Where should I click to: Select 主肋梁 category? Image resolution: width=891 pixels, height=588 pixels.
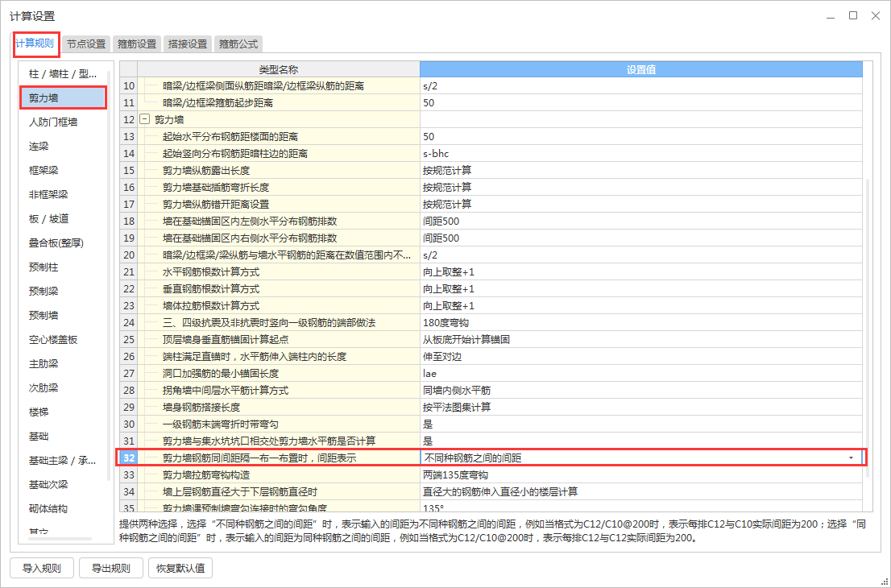63,363
